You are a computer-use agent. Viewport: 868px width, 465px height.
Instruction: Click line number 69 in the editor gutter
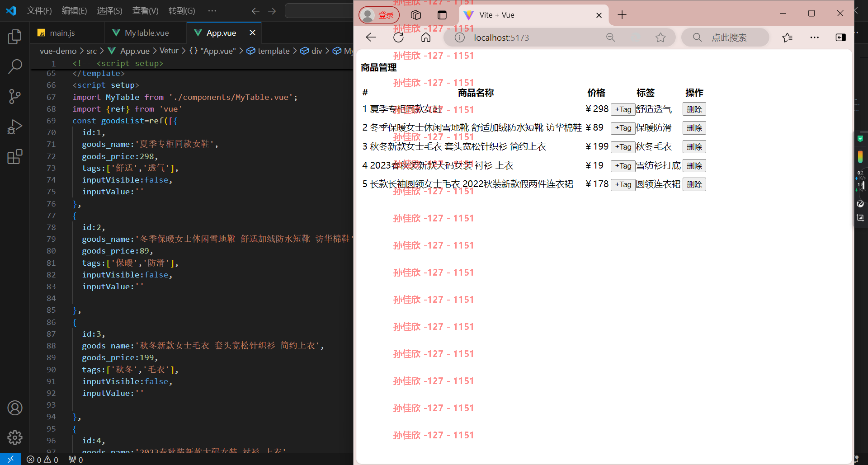point(51,121)
